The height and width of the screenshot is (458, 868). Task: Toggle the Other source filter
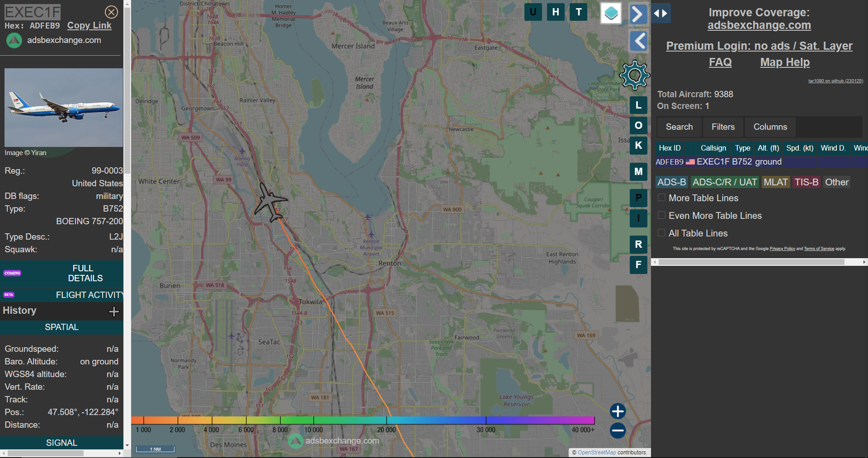837,182
